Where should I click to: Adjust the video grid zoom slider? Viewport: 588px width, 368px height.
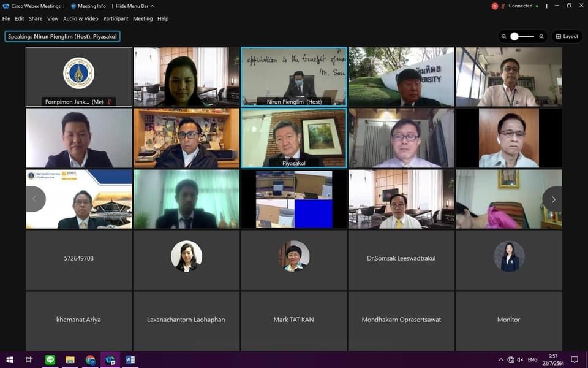[515, 37]
